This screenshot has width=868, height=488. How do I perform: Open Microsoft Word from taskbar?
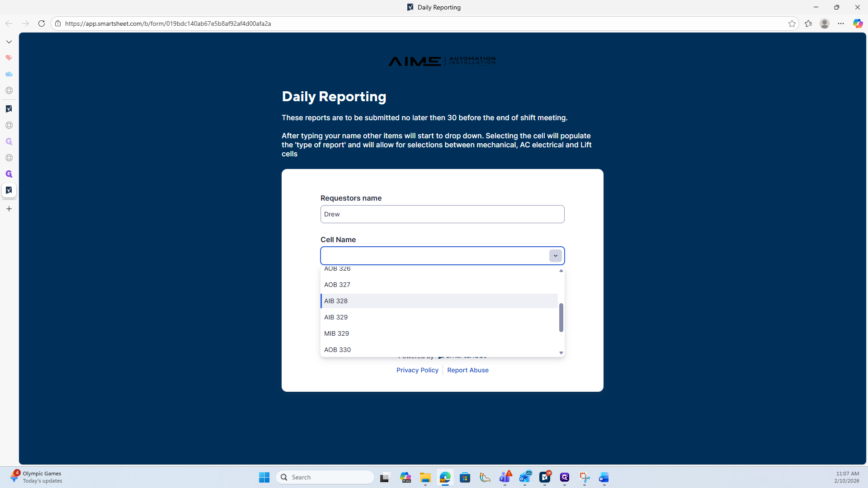[x=604, y=478]
